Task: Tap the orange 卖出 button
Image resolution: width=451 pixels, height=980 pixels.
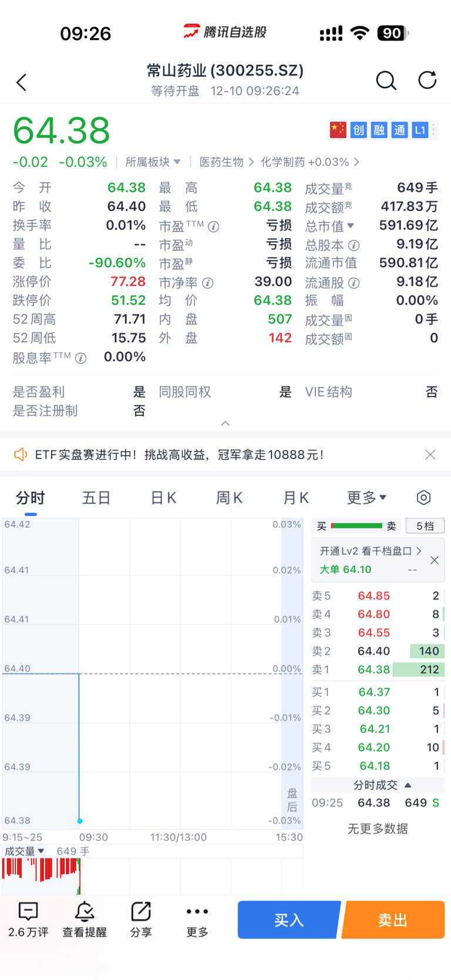Action: [393, 920]
